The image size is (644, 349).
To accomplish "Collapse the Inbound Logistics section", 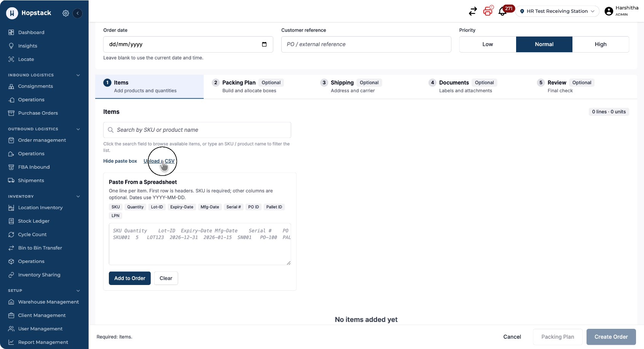I will click(x=78, y=75).
